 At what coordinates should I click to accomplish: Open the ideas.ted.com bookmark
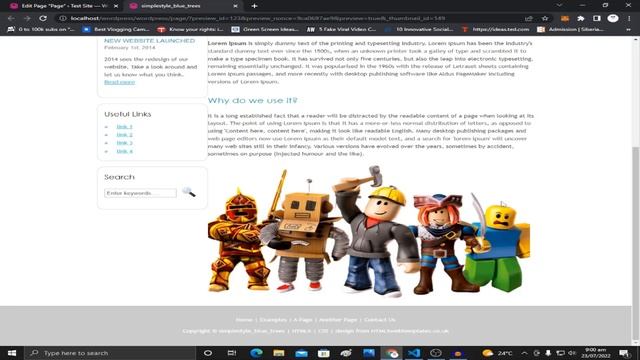[495, 29]
